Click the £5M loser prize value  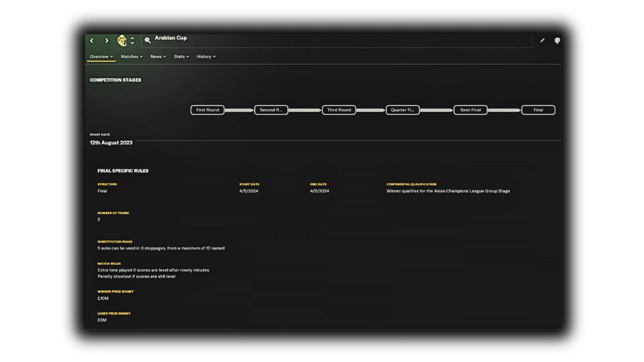click(x=102, y=320)
